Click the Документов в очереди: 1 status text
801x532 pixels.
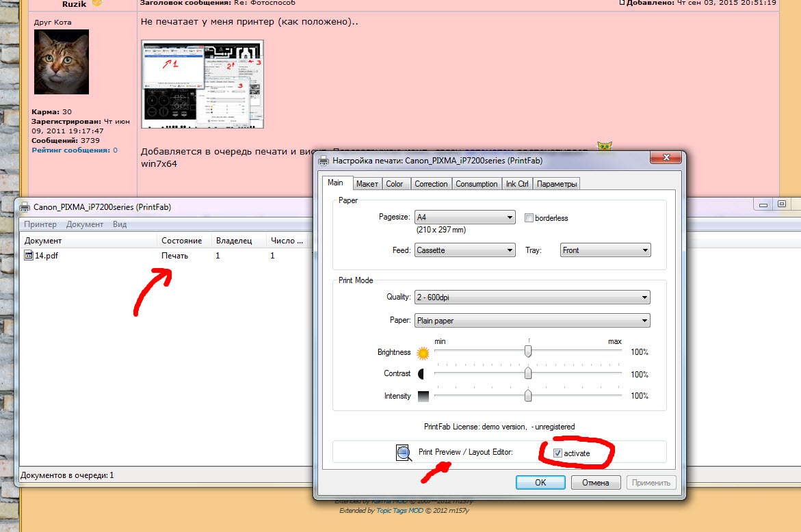tap(68, 475)
